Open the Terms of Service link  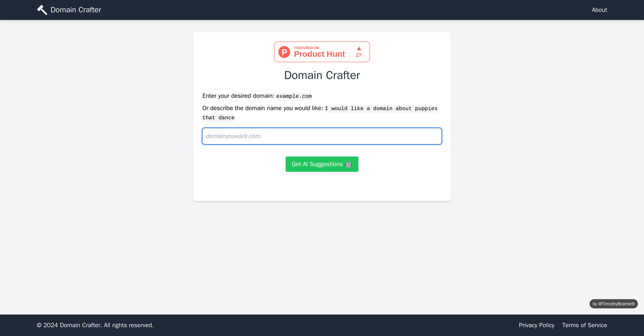point(585,325)
